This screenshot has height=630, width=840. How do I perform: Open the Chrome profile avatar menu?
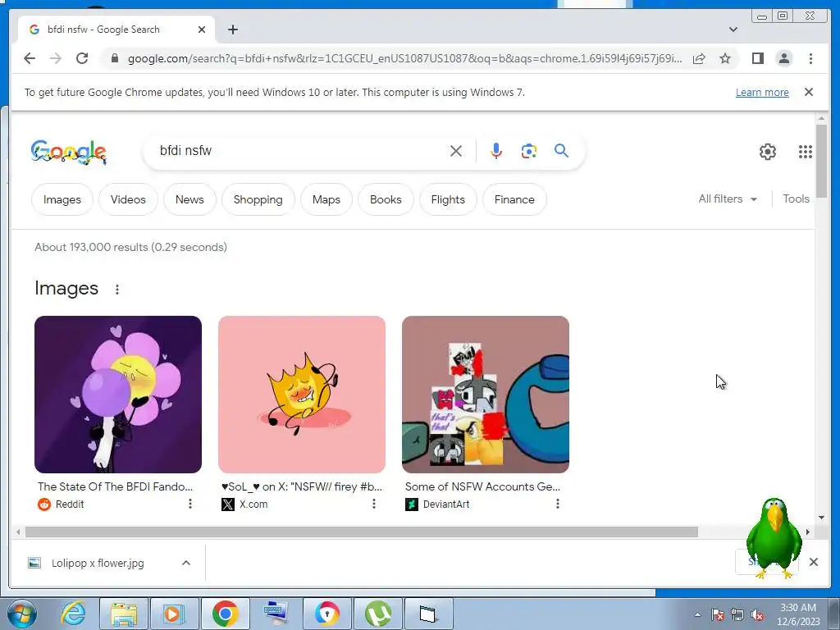784,58
